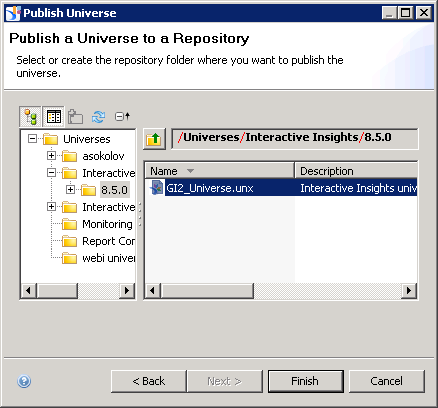Click the go up one folder icon
This screenshot has width=438, height=408.
(154, 139)
